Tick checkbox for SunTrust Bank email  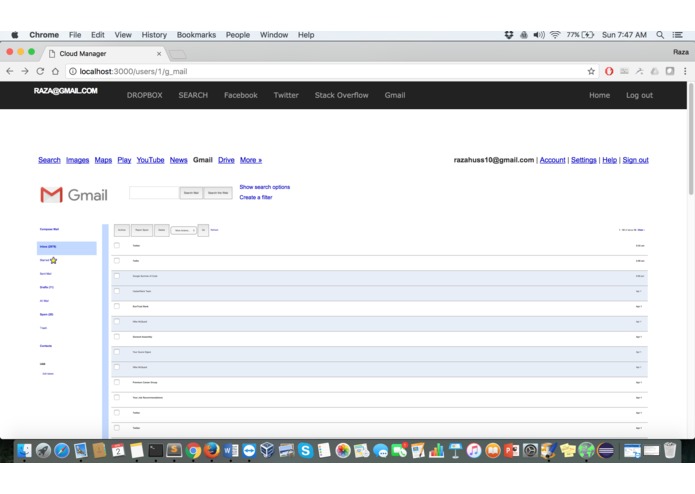(117, 306)
